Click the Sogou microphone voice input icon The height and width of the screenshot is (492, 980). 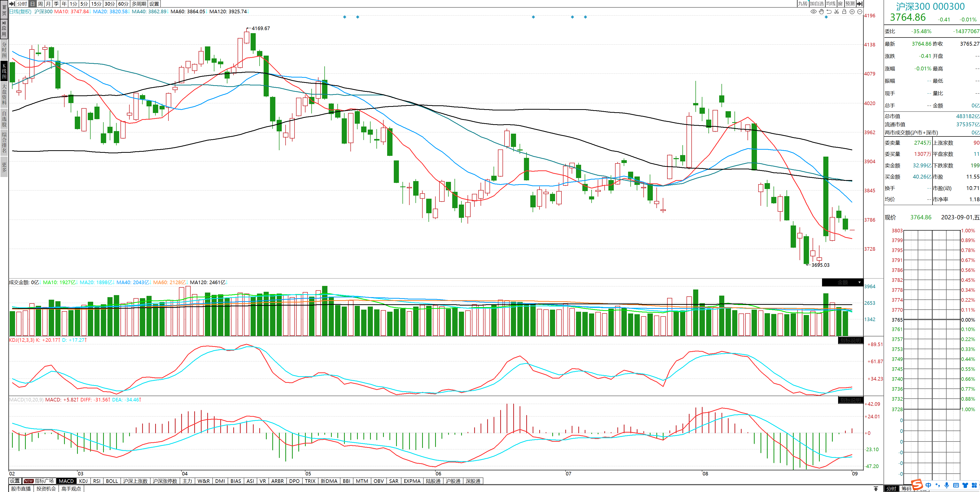coord(947,485)
